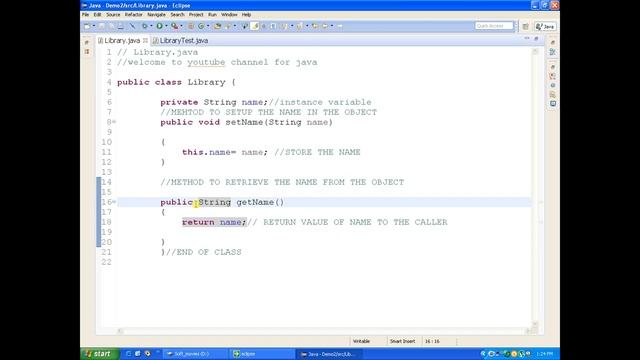The image size is (640, 360).
Task: Click the Problems view icon in right trim
Action: click(553, 76)
